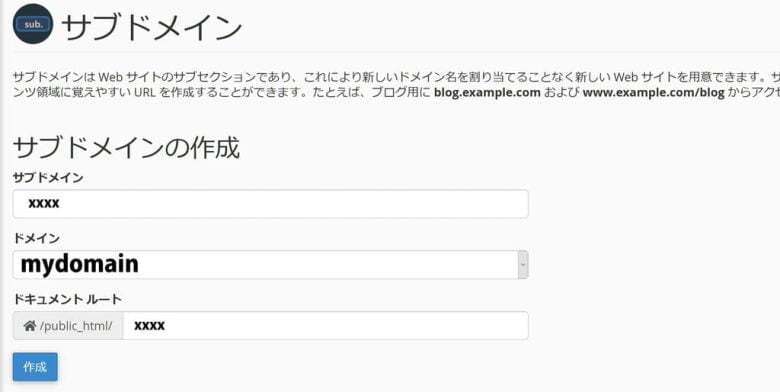Click the bold www.example.com/blog example text
The height and width of the screenshot is (392, 780).
coord(653,93)
